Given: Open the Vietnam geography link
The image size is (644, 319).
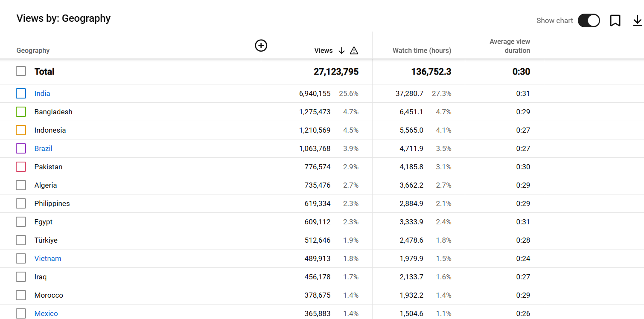Looking at the screenshot, I should coord(48,258).
